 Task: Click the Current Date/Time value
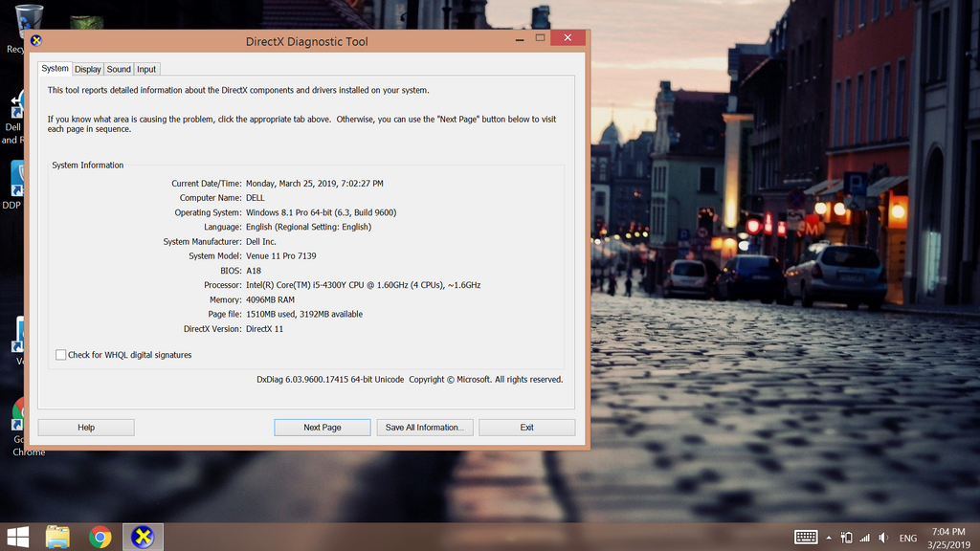pos(314,184)
